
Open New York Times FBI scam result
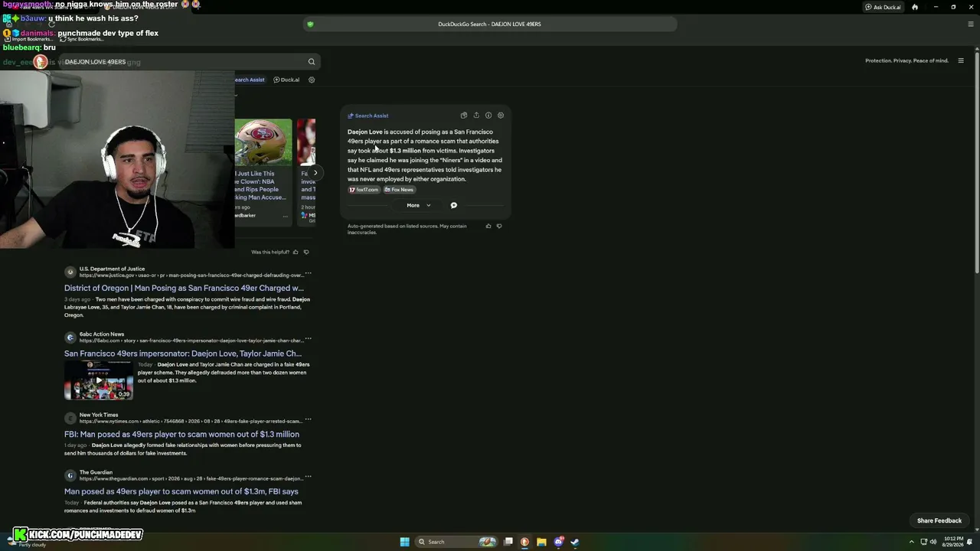click(181, 434)
